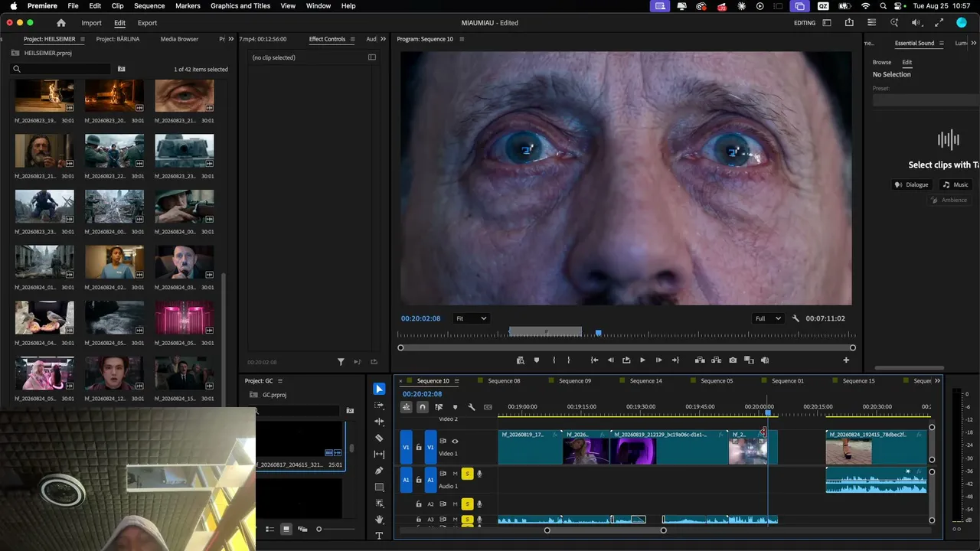Tag clips as Dialogue in Essential Sound
The image size is (980, 551).
(912, 184)
